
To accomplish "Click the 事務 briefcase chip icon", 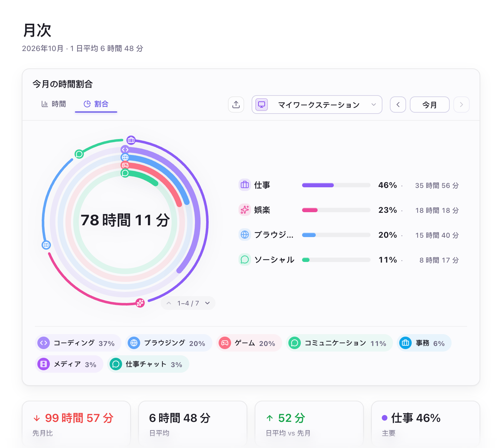I will click(405, 343).
